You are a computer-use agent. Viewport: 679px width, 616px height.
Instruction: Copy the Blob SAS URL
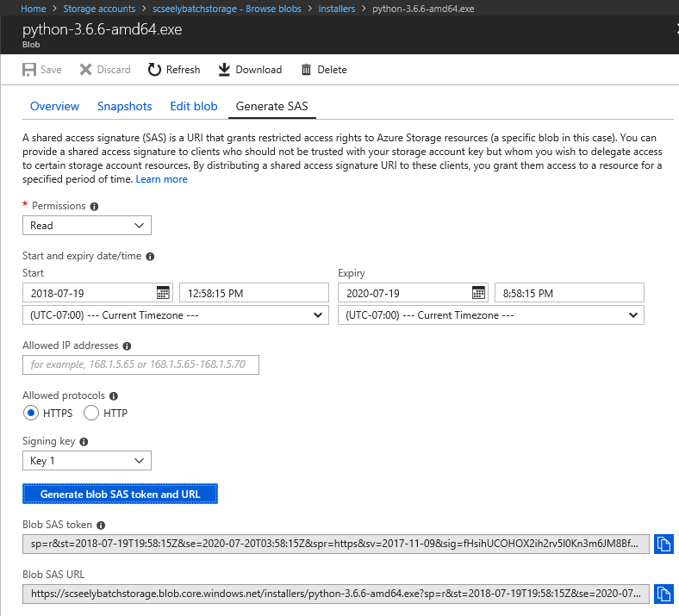coord(663,594)
